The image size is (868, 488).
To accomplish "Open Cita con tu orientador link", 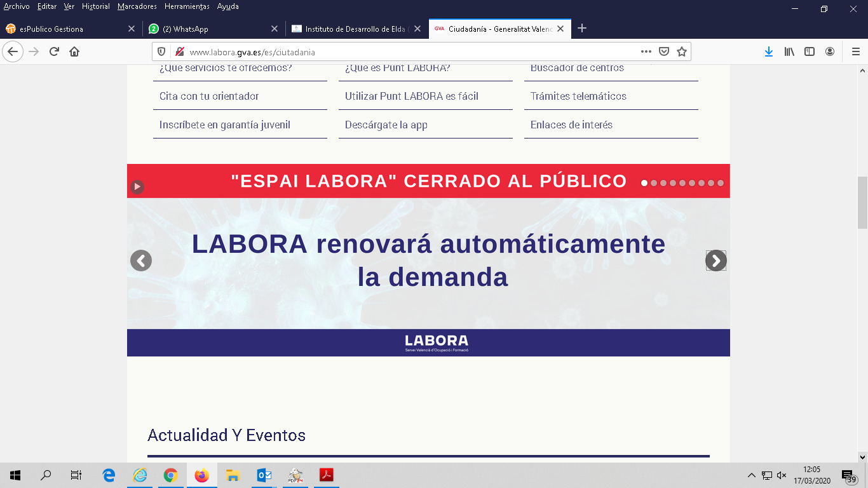I will (x=209, y=97).
